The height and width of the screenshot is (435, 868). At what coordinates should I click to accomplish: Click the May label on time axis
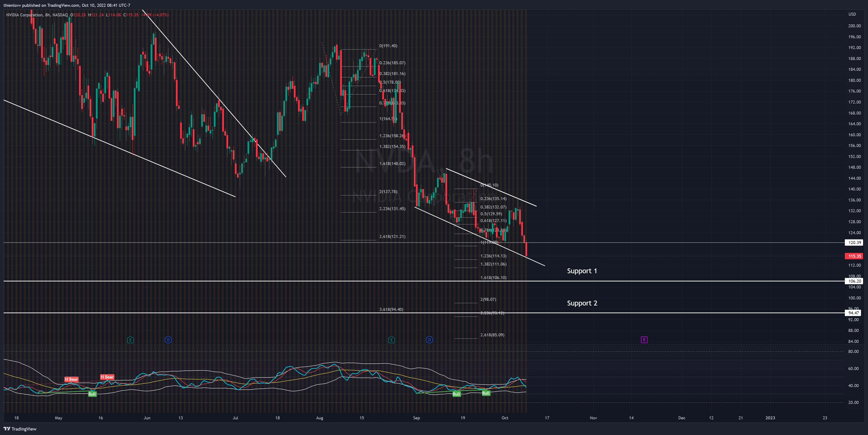(59, 418)
